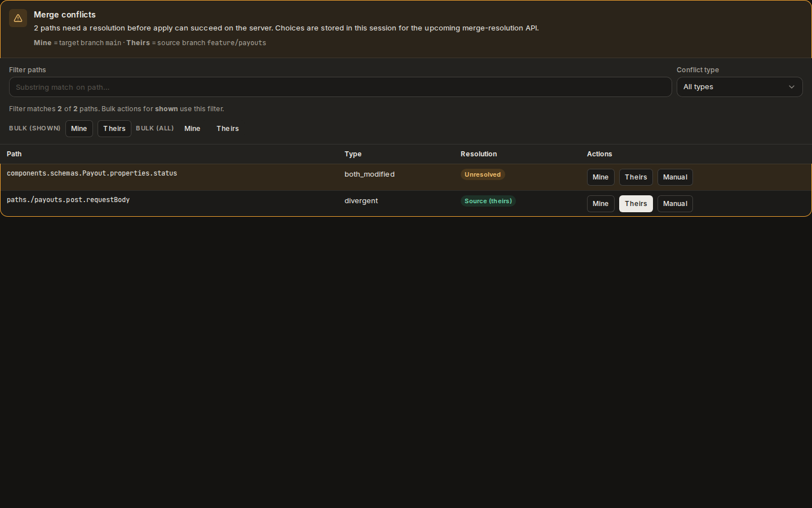
Task: Apply bulk Mine to all paths
Action: pyautogui.click(x=192, y=129)
